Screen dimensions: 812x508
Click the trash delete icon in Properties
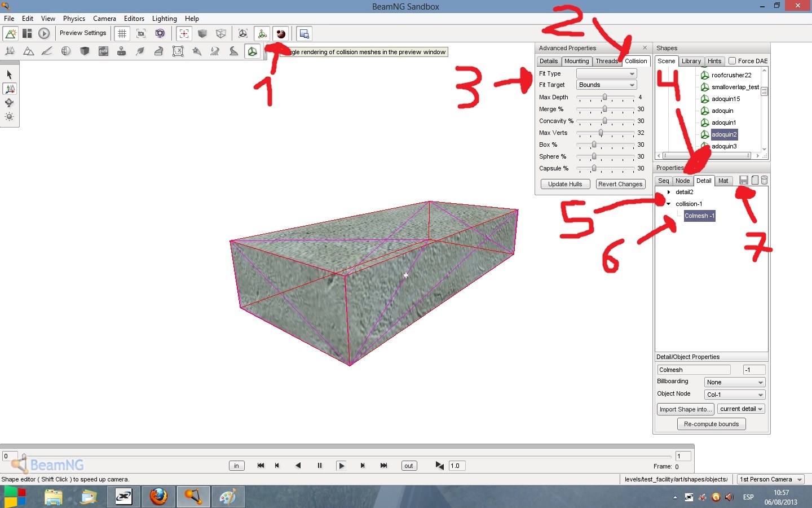coord(764,180)
